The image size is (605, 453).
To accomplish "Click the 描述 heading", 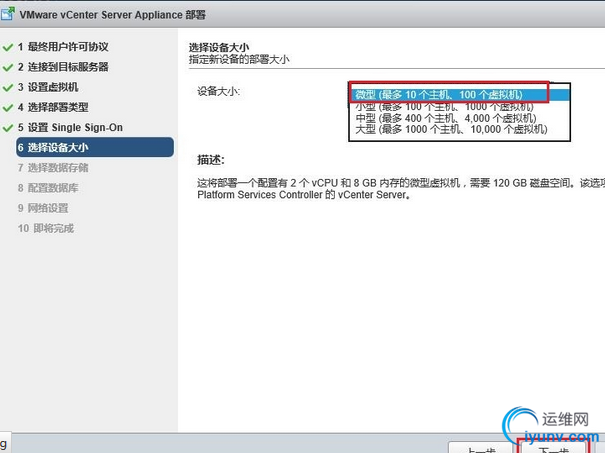I will [211, 160].
